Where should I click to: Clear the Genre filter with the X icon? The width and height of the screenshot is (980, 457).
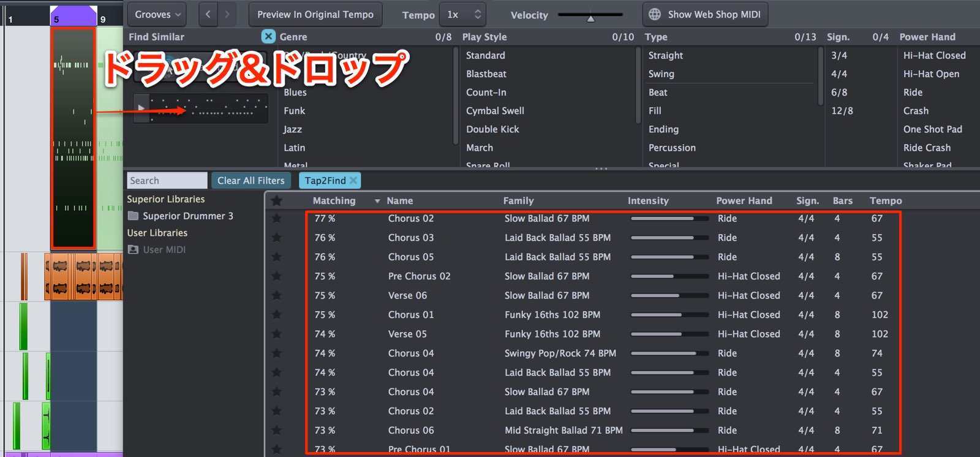point(268,37)
